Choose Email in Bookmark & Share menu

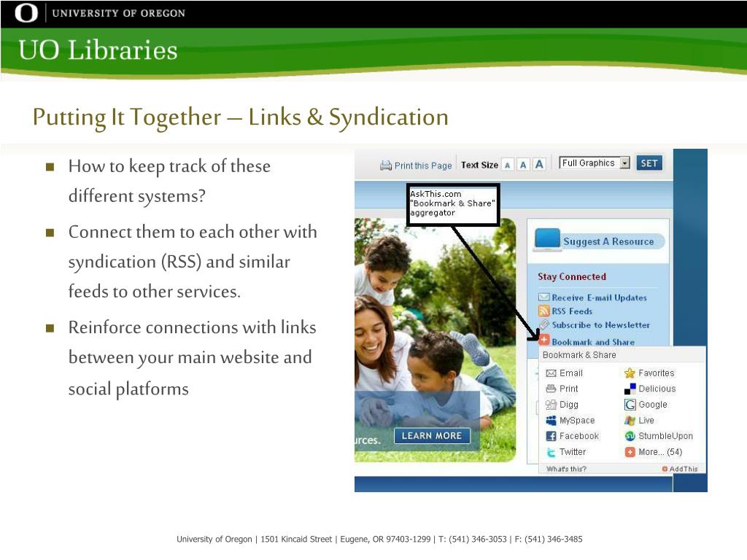570,373
